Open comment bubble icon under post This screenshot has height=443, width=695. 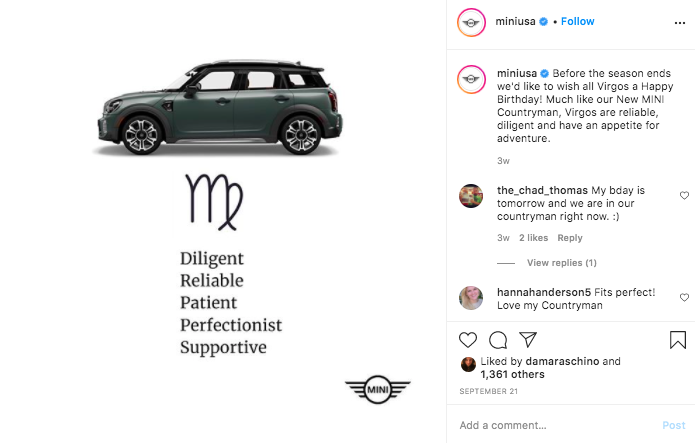tap(498, 340)
